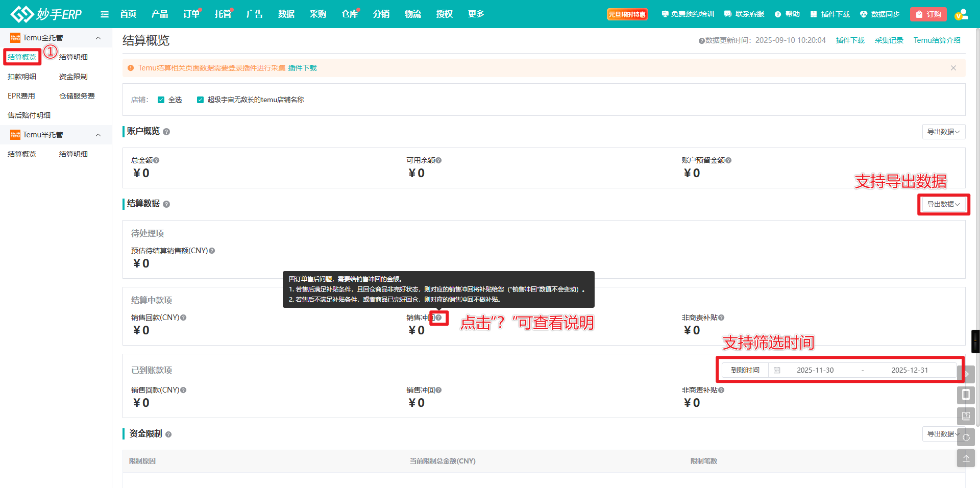Click 联系客服 in the top bar
This screenshot has height=488, width=980.
coord(744,14)
